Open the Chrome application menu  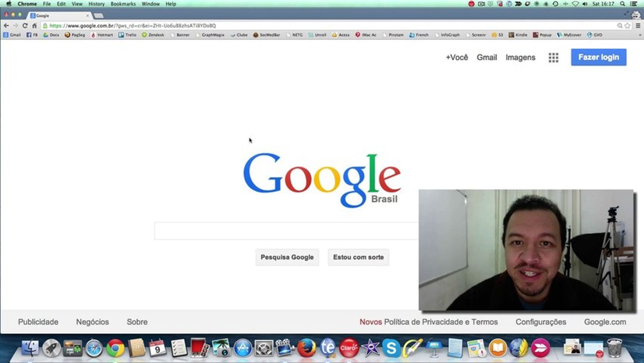pos(27,4)
